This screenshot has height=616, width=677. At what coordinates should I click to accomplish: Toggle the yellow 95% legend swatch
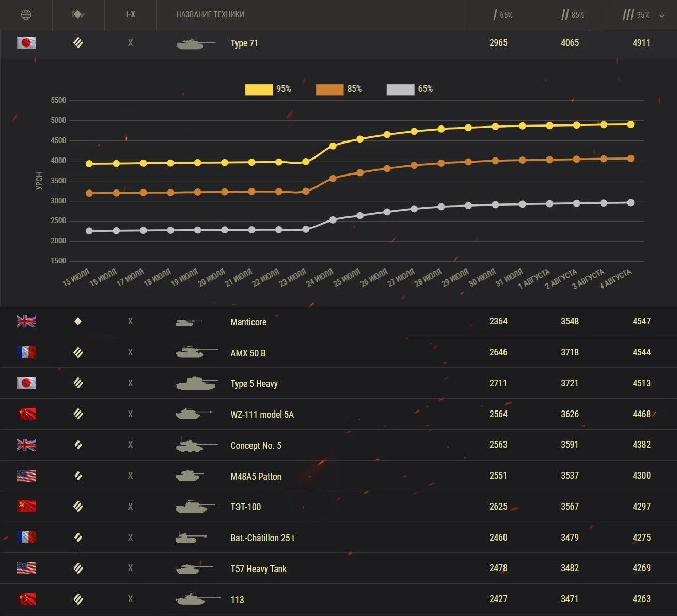click(259, 89)
